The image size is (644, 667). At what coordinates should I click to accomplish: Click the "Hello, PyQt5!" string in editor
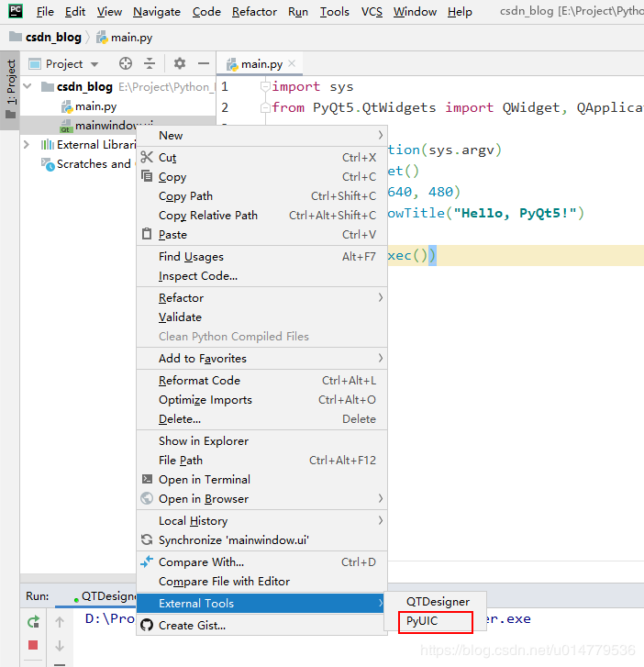515,213
